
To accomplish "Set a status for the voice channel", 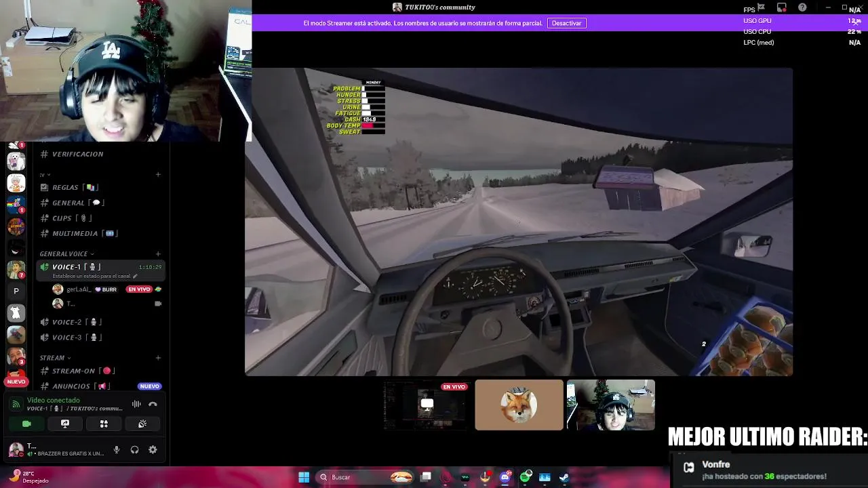I will point(95,277).
